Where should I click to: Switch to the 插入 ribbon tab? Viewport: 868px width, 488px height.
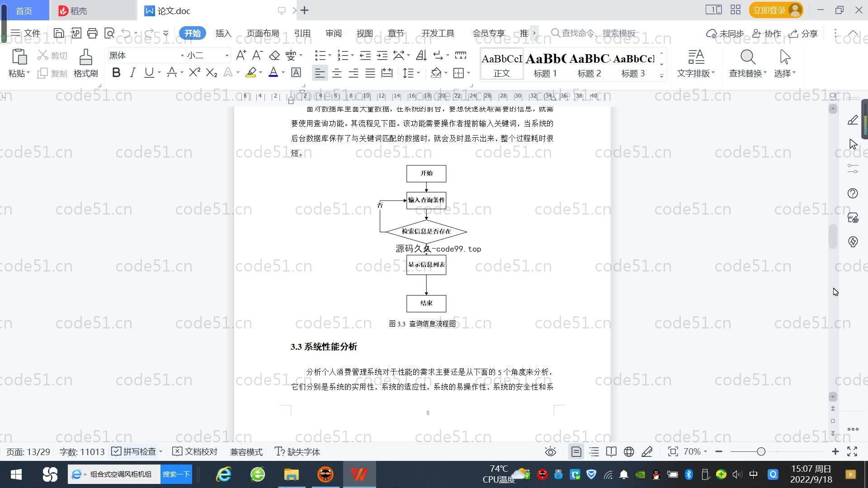point(223,33)
